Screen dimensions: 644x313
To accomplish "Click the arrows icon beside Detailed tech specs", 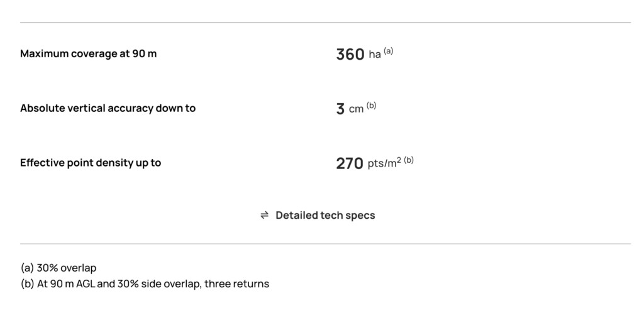I will pyautogui.click(x=265, y=215).
